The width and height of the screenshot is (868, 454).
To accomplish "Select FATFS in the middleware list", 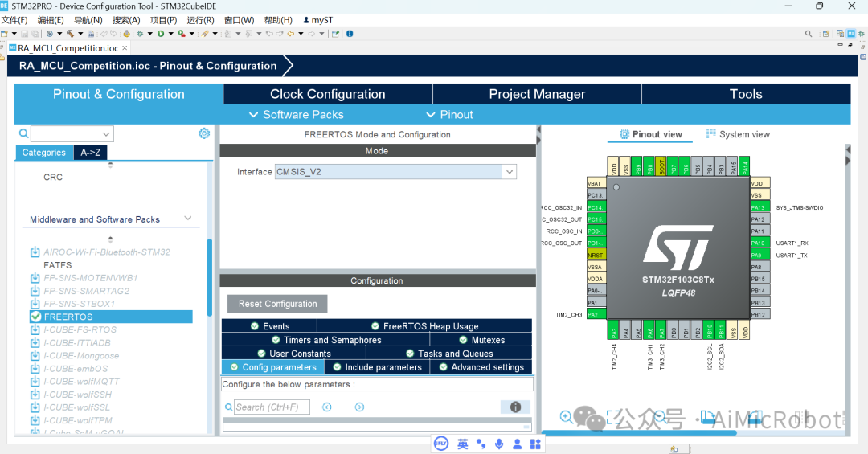I will pos(58,265).
